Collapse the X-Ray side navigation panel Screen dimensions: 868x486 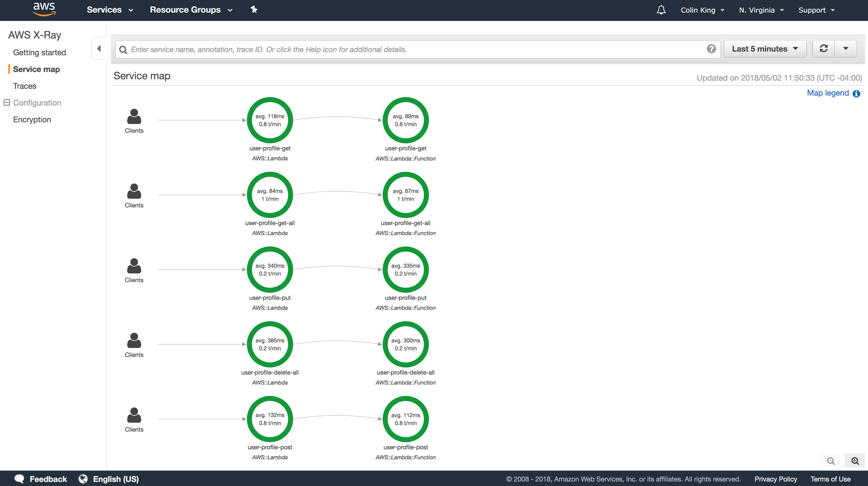coord(99,48)
